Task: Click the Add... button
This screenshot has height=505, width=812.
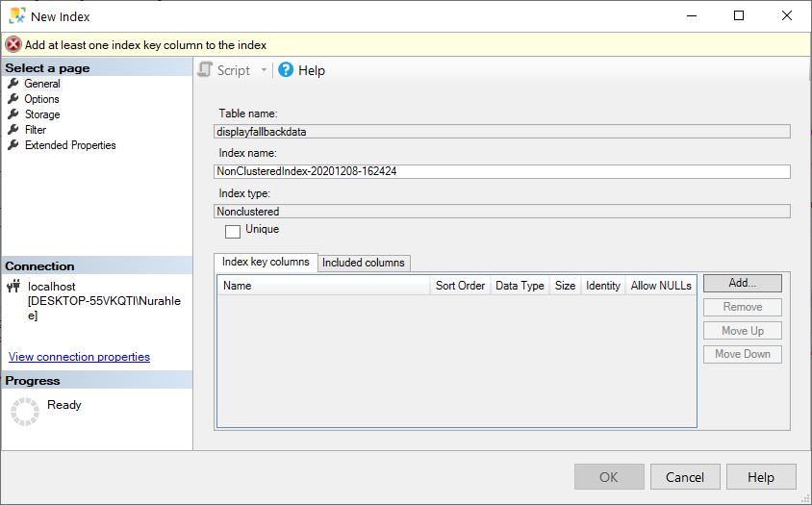Action: pos(743,283)
